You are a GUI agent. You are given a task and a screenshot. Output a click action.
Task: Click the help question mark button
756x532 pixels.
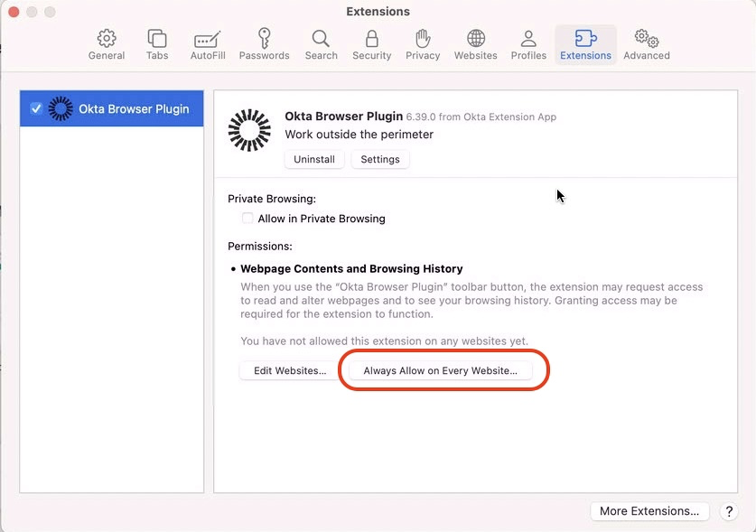pos(729,511)
